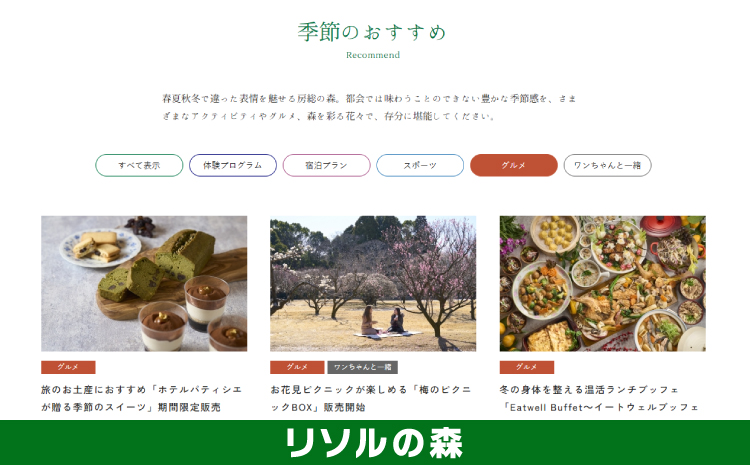This screenshot has width=750, height=465.
Task: Click グルメ tag under sweets photo
Action: (68, 367)
